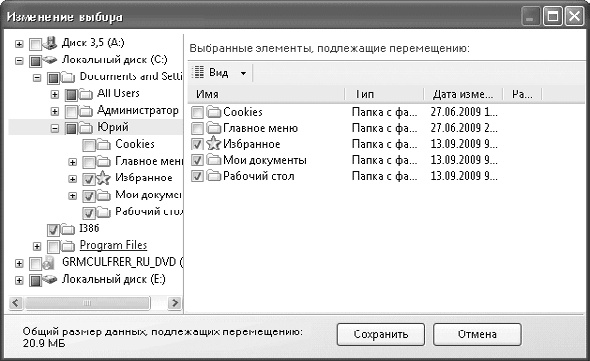Check the Cookies checkbox in the file list
This screenshot has width=590, height=361.
(197, 112)
